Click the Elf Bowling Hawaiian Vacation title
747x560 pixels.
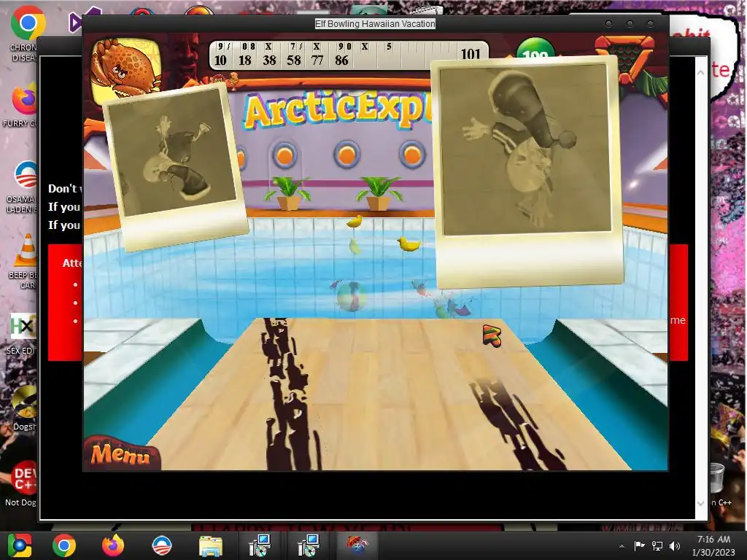coord(375,24)
